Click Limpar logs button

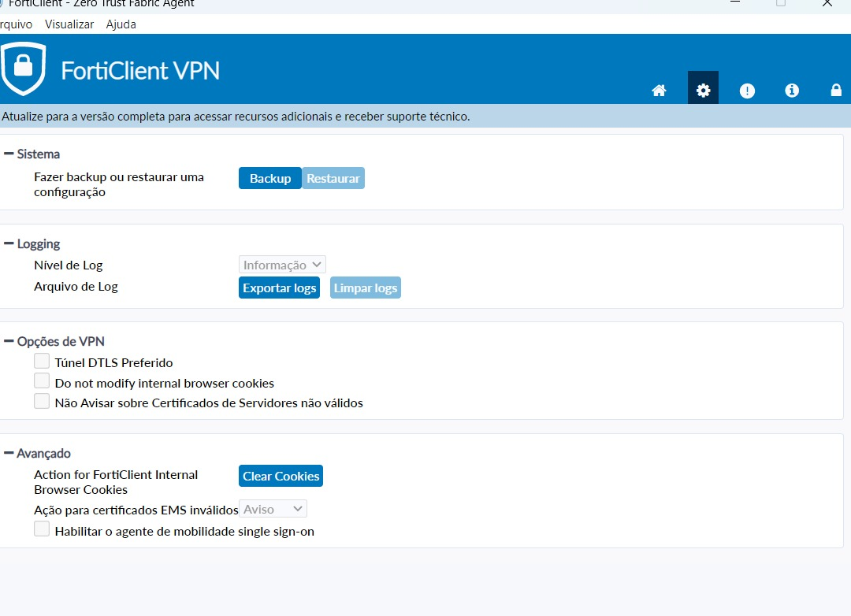pos(366,288)
